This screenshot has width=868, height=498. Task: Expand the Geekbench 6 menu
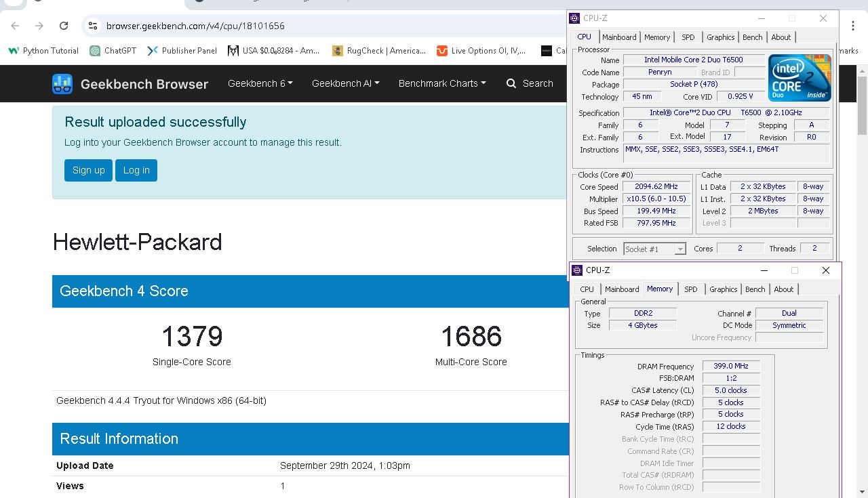(x=260, y=83)
